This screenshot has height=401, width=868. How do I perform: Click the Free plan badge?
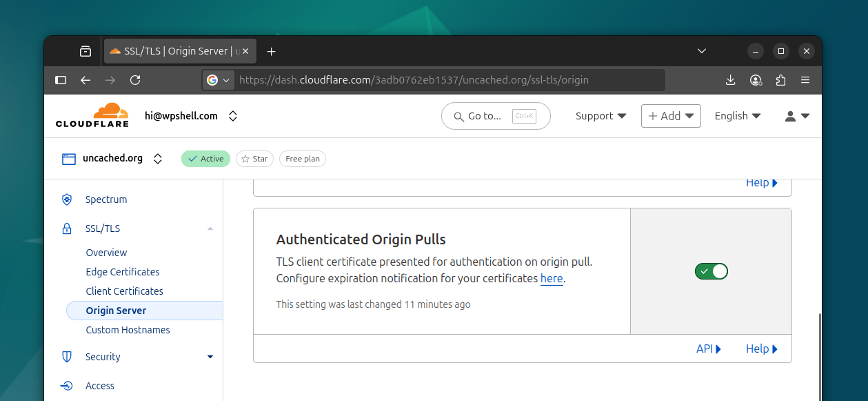point(303,159)
